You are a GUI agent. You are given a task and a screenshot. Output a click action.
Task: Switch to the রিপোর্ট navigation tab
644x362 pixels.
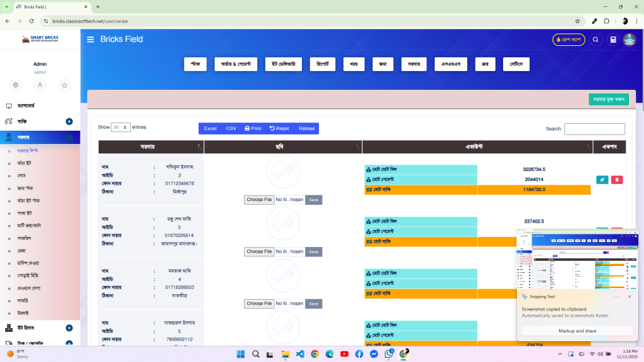coord(322,64)
